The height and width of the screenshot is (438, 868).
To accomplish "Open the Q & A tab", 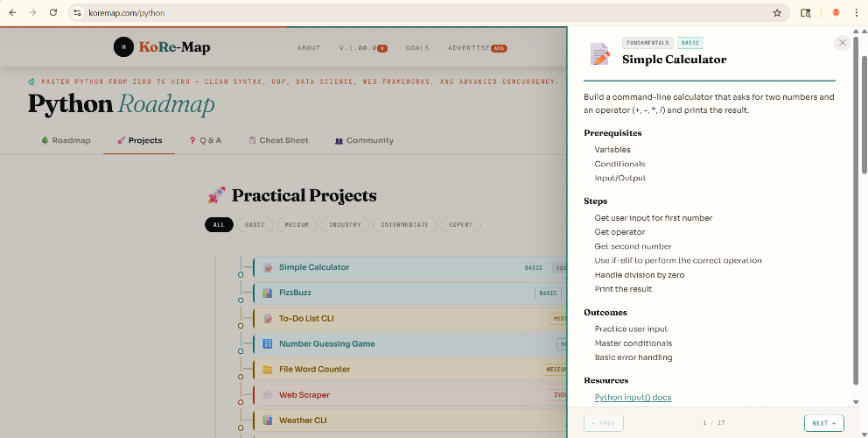I will tap(206, 140).
